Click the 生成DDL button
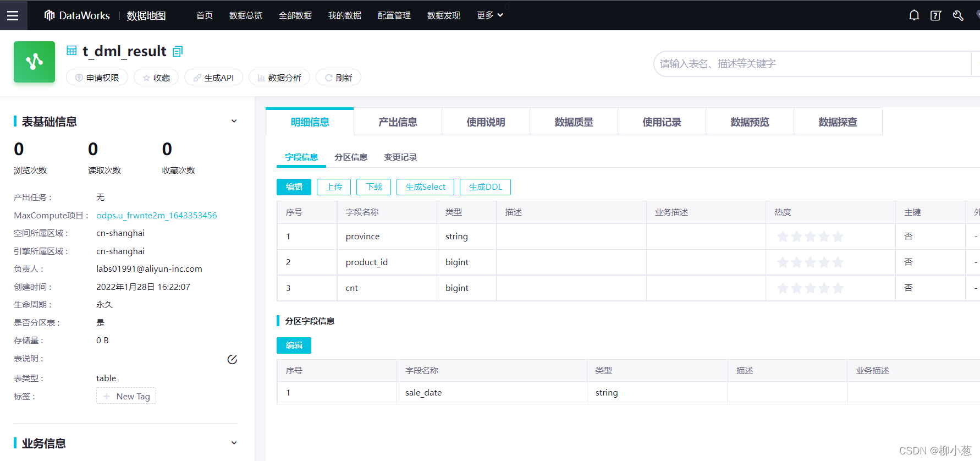Image resolution: width=980 pixels, height=461 pixels. pos(485,187)
